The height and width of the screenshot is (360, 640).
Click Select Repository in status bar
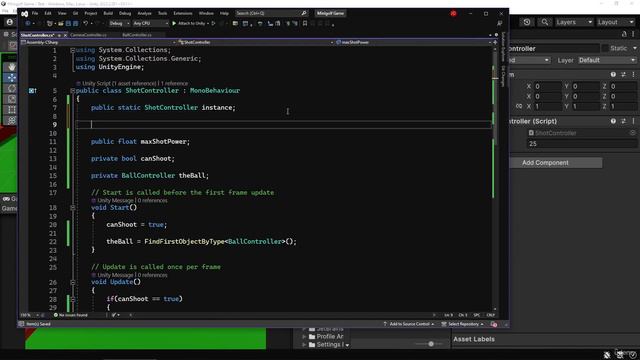pos(463,324)
